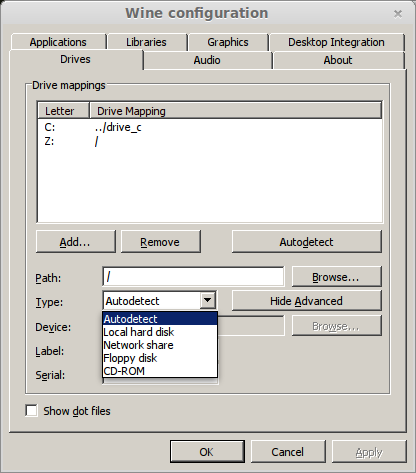Choose CD-ROM drive type
This screenshot has height=473, width=416.
(160, 371)
